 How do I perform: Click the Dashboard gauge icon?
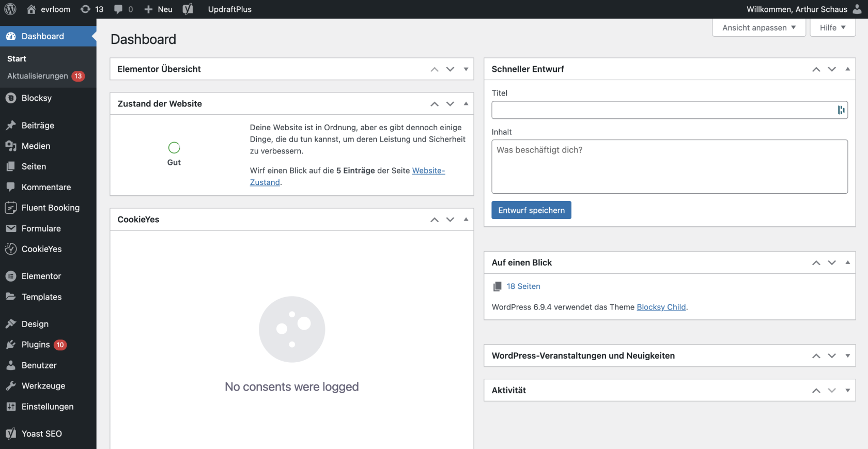click(11, 36)
